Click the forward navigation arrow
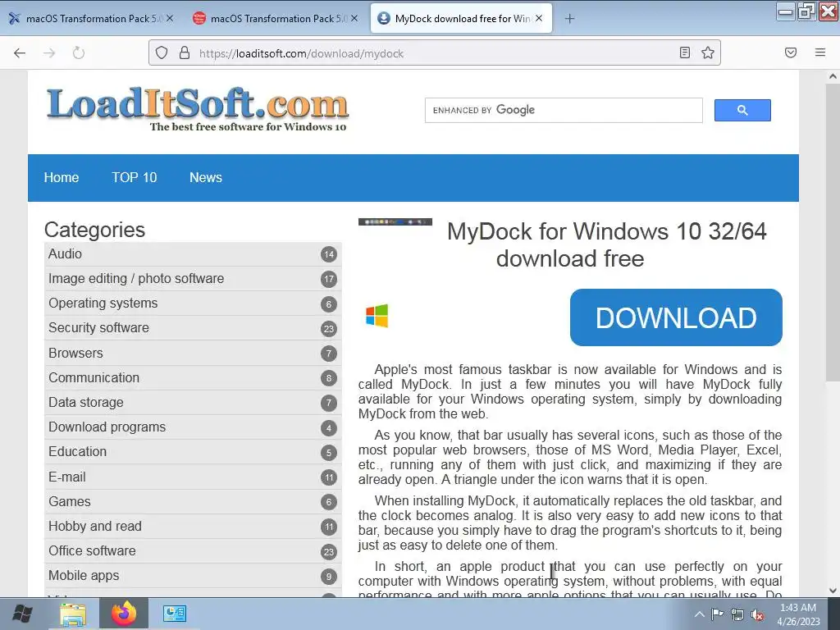840x630 pixels. coord(49,52)
